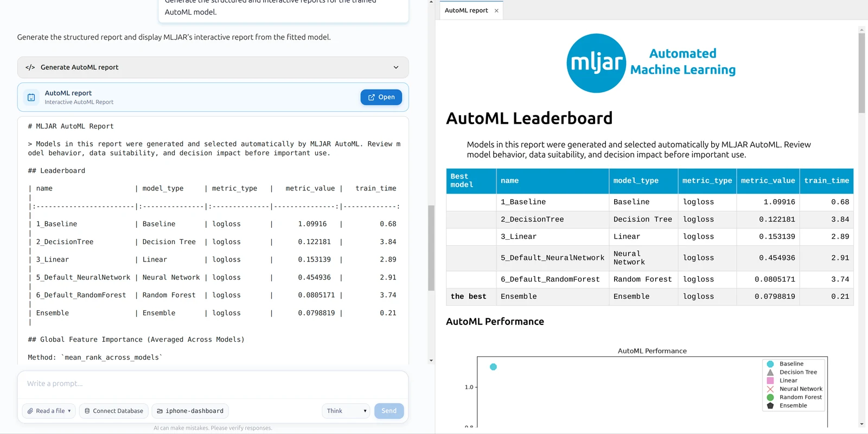Viewport: 868px width, 434px height.
Task: Click the Best model column header
Action: click(x=471, y=181)
